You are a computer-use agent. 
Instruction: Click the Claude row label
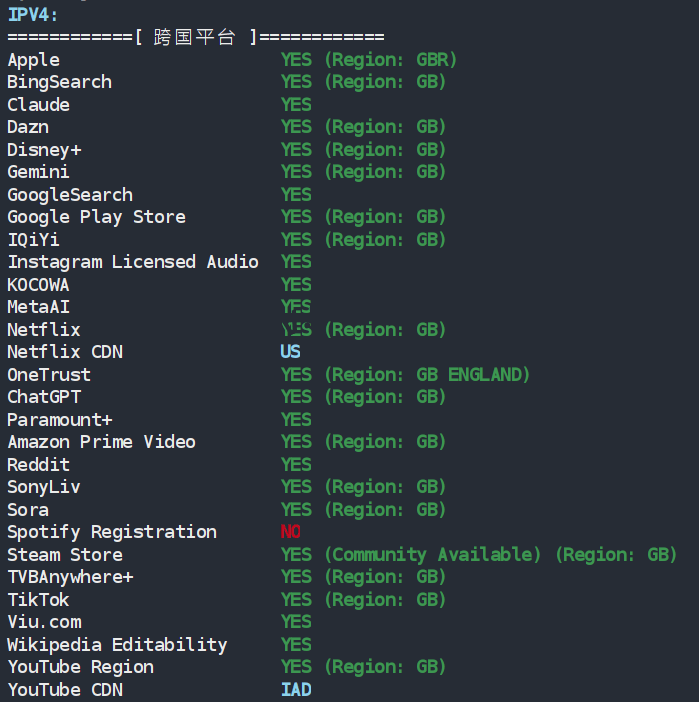[x=38, y=105]
